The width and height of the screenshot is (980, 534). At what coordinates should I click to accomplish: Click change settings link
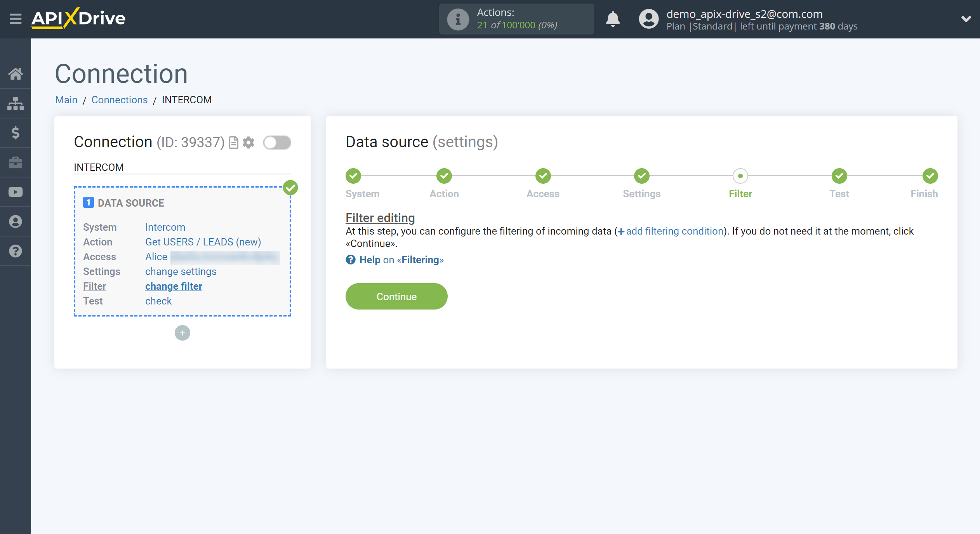[181, 271]
